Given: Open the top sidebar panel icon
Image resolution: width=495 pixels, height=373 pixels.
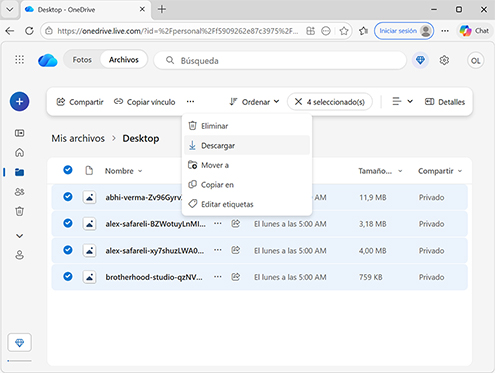Looking at the screenshot, I should 20,133.
